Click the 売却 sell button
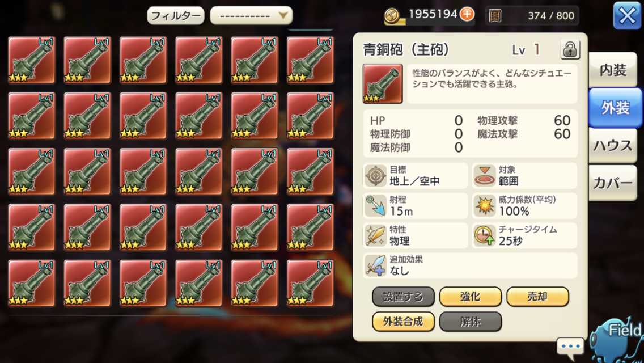This screenshot has width=644, height=363. [x=537, y=297]
